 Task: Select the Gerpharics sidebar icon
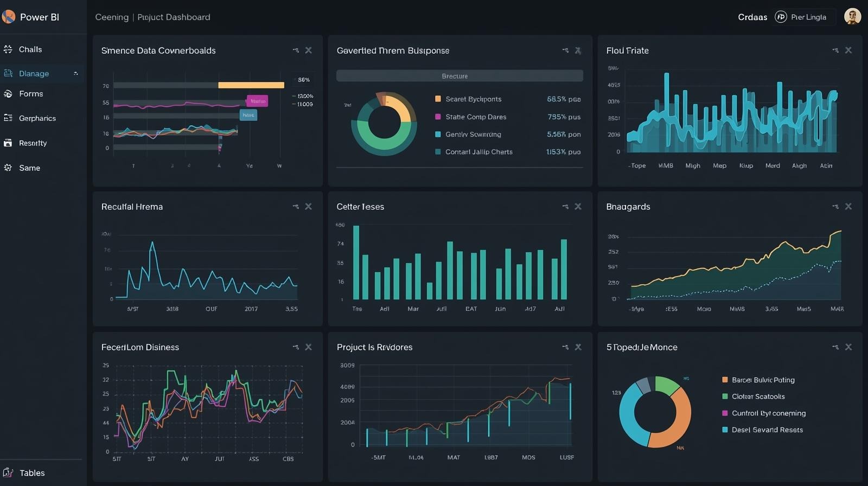tap(8, 118)
